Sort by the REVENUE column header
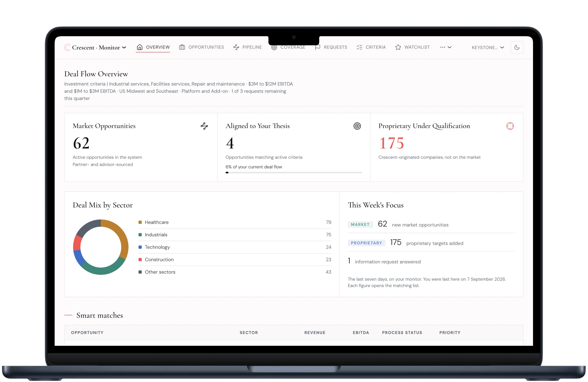 (x=315, y=333)
